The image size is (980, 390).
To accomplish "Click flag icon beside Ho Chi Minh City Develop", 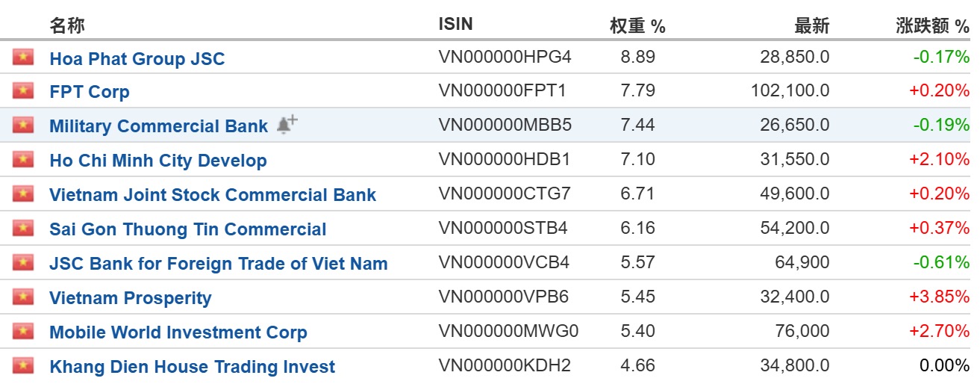I will 23,160.
